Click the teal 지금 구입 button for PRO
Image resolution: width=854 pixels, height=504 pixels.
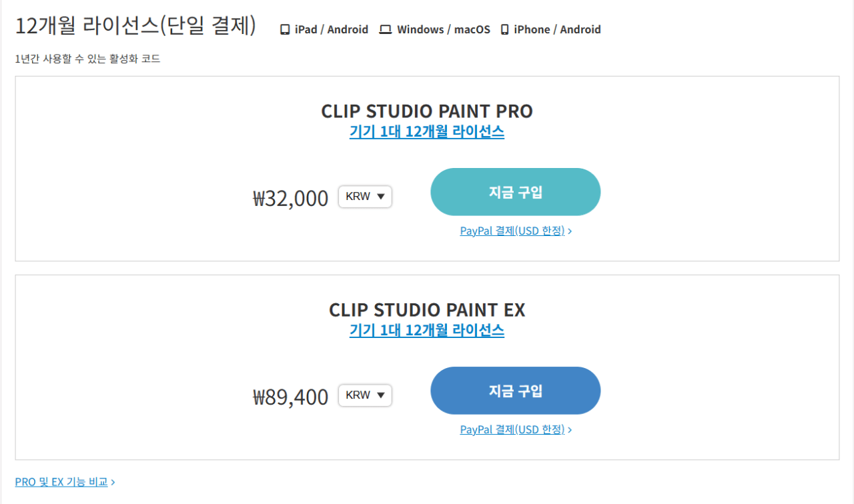point(515,191)
